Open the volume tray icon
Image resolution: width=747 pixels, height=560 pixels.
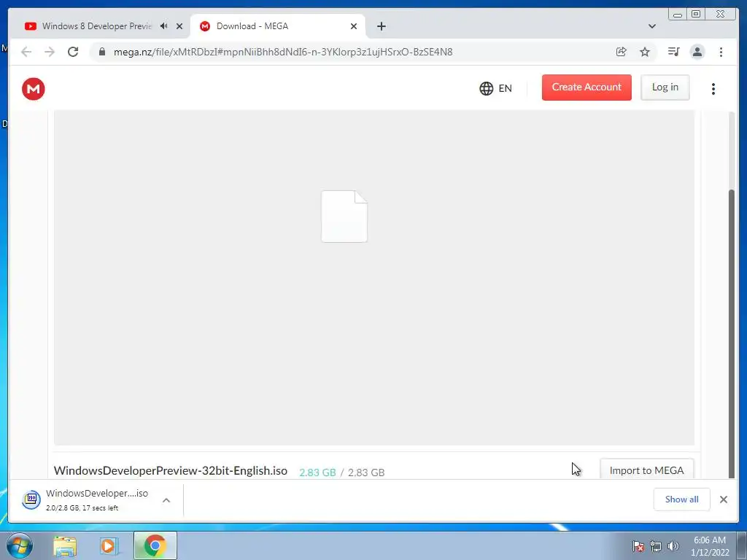click(673, 546)
